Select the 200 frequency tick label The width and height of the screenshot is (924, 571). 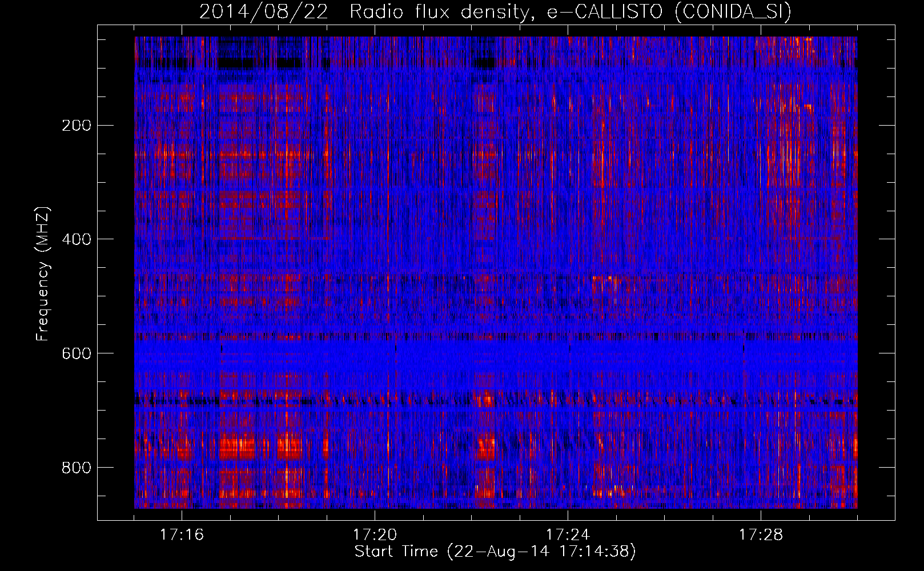76,125
